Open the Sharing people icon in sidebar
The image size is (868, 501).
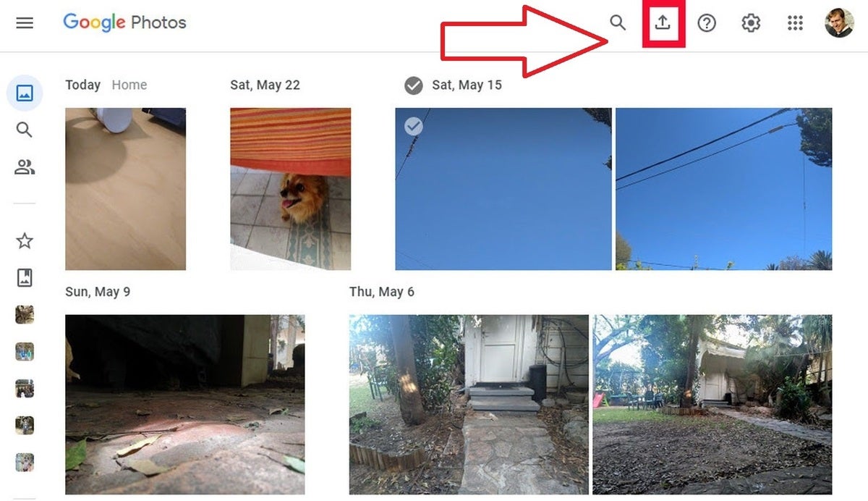click(x=25, y=168)
